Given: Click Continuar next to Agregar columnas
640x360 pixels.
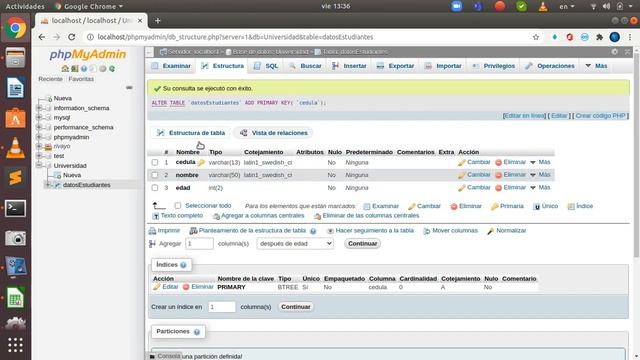Looking at the screenshot, I should (x=362, y=244).
